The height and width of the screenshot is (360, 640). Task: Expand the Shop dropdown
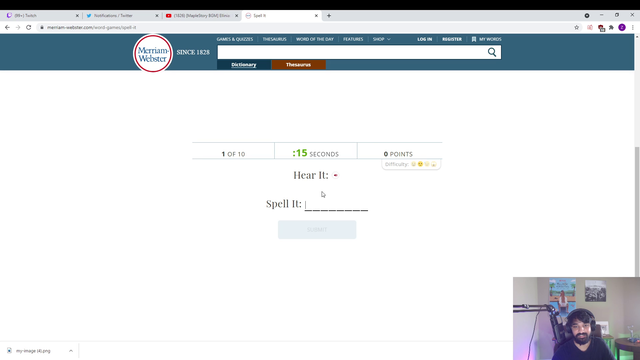381,39
